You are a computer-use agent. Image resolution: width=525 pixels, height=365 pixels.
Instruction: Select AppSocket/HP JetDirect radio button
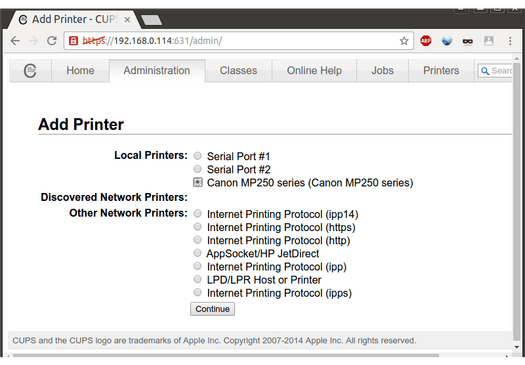pyautogui.click(x=198, y=253)
